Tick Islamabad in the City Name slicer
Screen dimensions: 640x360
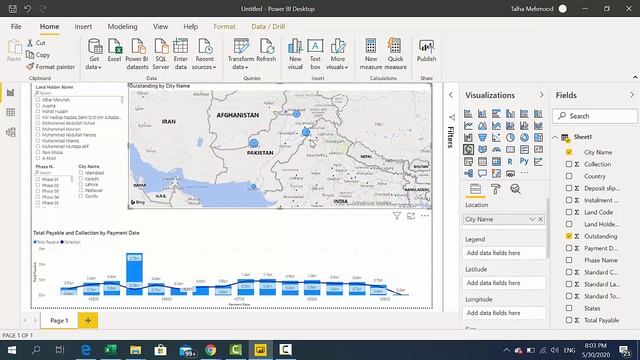click(x=81, y=173)
